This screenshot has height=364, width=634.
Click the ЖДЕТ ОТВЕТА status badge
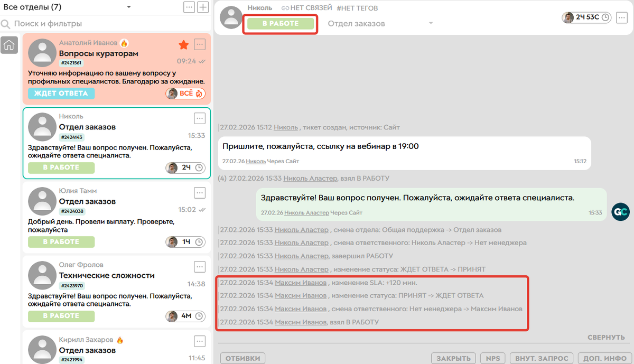point(61,94)
